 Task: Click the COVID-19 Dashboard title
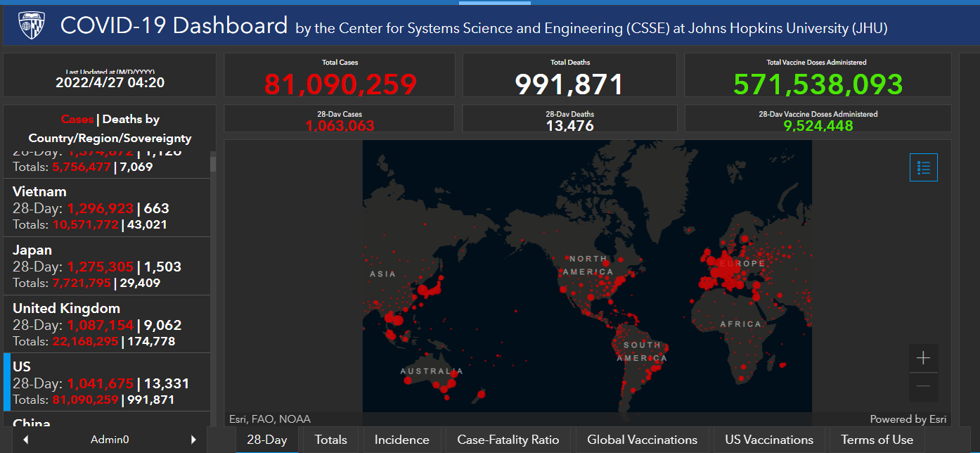click(x=174, y=25)
